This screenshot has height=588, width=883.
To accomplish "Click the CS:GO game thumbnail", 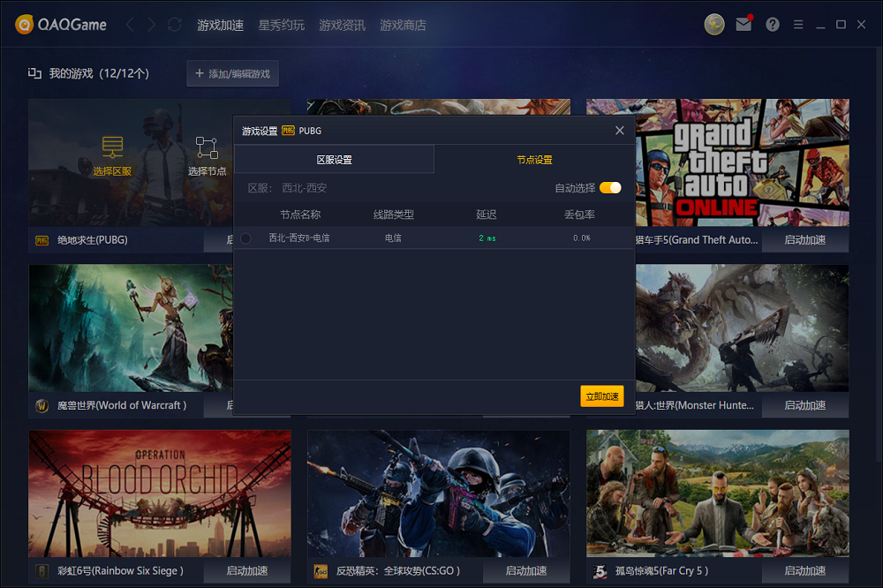I will (x=439, y=494).
